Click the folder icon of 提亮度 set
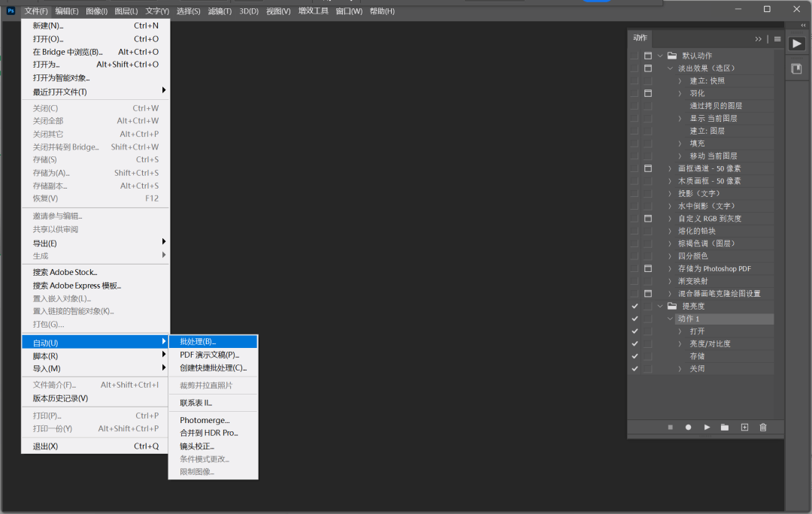The image size is (812, 514). tap(672, 306)
